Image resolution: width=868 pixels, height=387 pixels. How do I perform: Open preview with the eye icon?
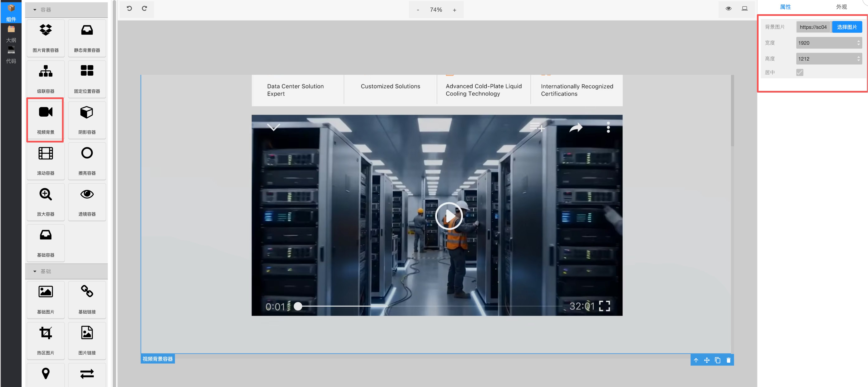coord(728,8)
